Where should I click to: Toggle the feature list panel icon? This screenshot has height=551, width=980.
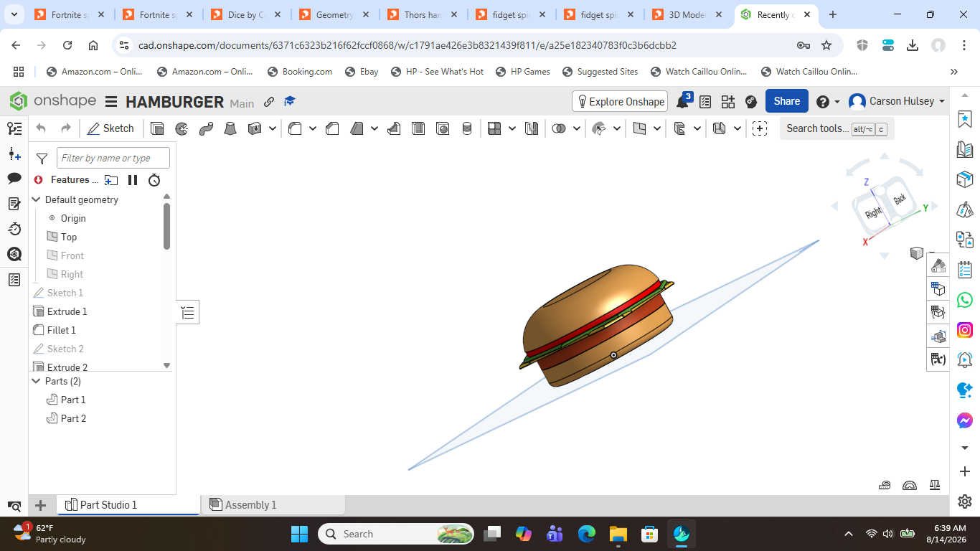pyautogui.click(x=188, y=312)
